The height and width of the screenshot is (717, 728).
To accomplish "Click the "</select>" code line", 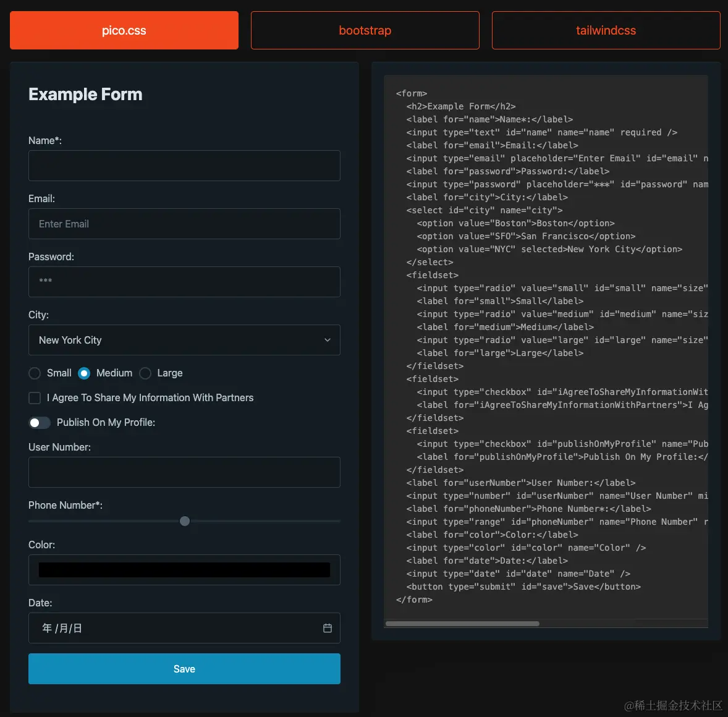I will pyautogui.click(x=430, y=262).
